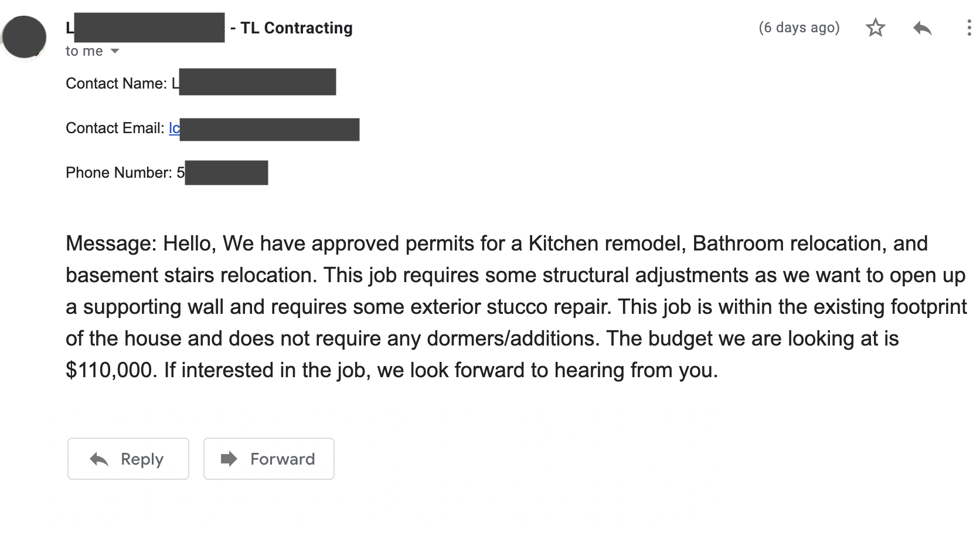This screenshot has width=980, height=535.
Task: Expand recipient details arrow beside "to me"
Action: coord(115,52)
